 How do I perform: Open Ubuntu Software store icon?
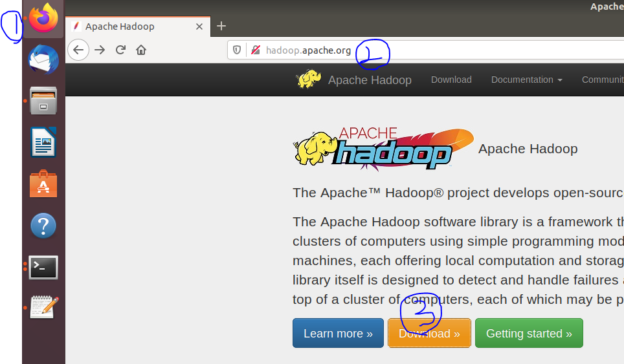pos(43,184)
